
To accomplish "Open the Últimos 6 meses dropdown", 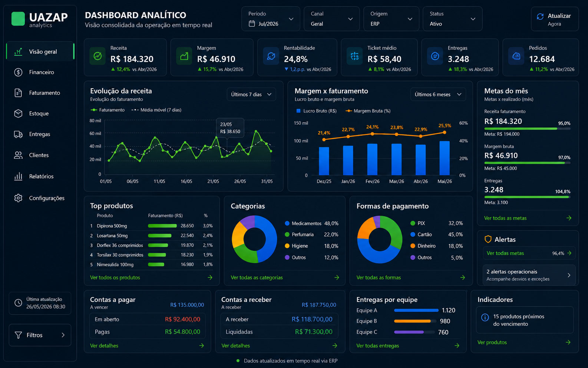I will [438, 94].
